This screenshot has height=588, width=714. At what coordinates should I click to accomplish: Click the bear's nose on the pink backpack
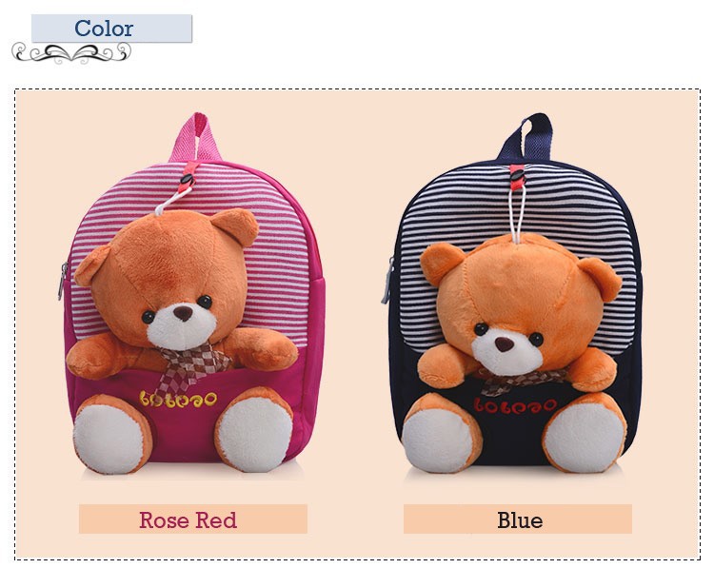(x=184, y=313)
